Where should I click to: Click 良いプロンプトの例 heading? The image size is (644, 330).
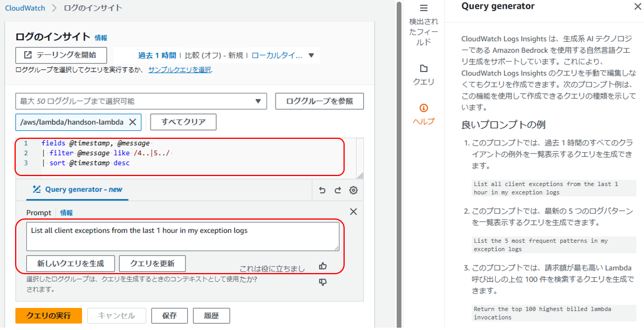[x=503, y=125]
